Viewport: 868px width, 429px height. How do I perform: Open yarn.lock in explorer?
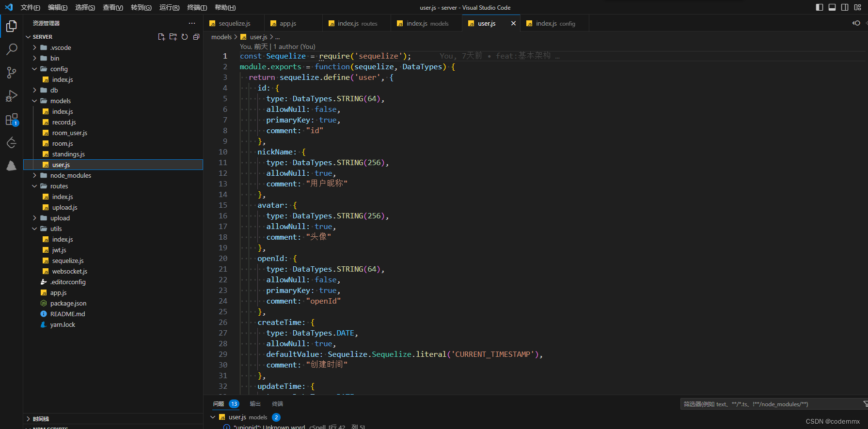click(x=63, y=324)
